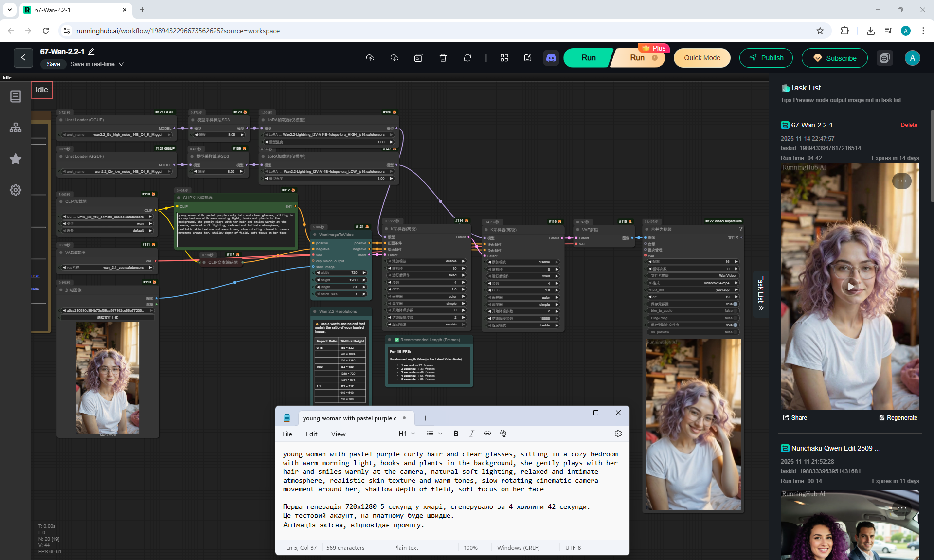Screen dimensions: 934x560
Task: Click the cloud download icon in toolbar
Action: click(395, 58)
